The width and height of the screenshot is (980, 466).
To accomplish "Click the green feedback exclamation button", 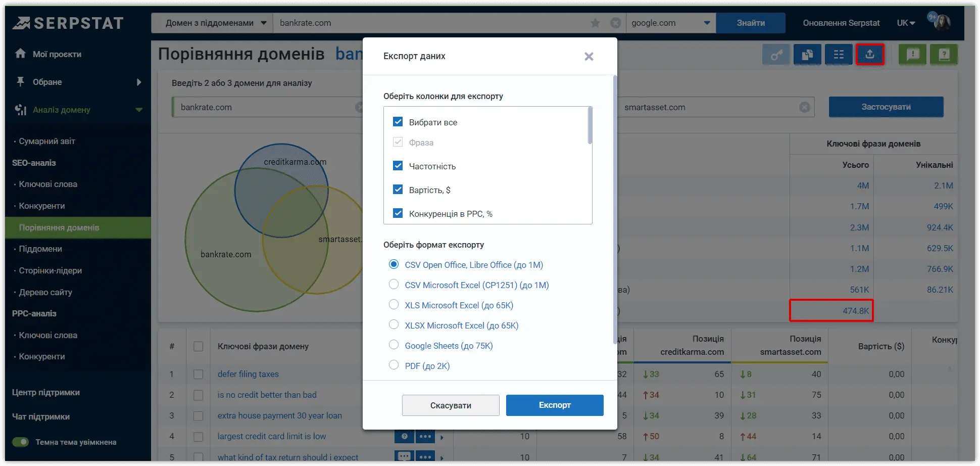I will point(913,55).
